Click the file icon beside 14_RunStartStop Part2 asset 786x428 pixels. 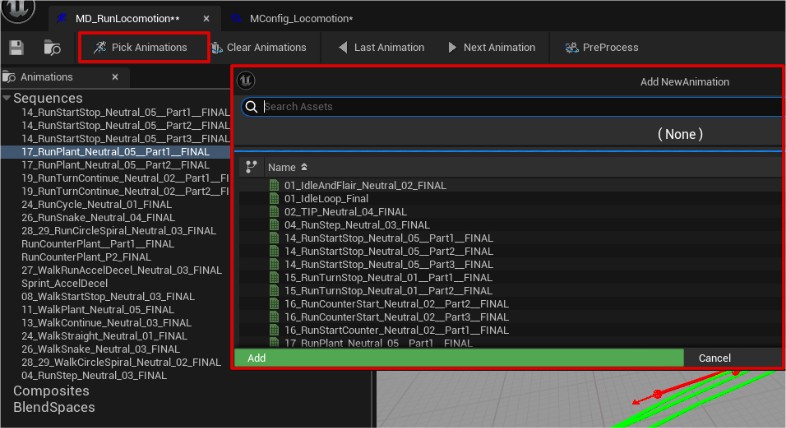[274, 251]
